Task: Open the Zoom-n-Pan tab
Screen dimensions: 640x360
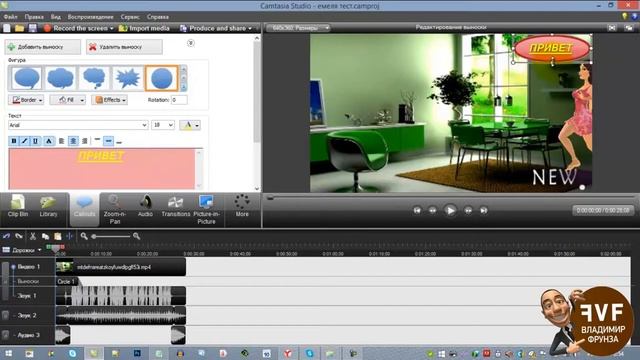Action: click(x=115, y=209)
